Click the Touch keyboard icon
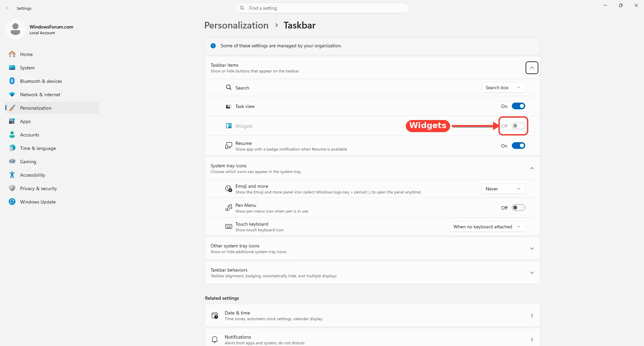The height and width of the screenshot is (346, 644). point(229,227)
